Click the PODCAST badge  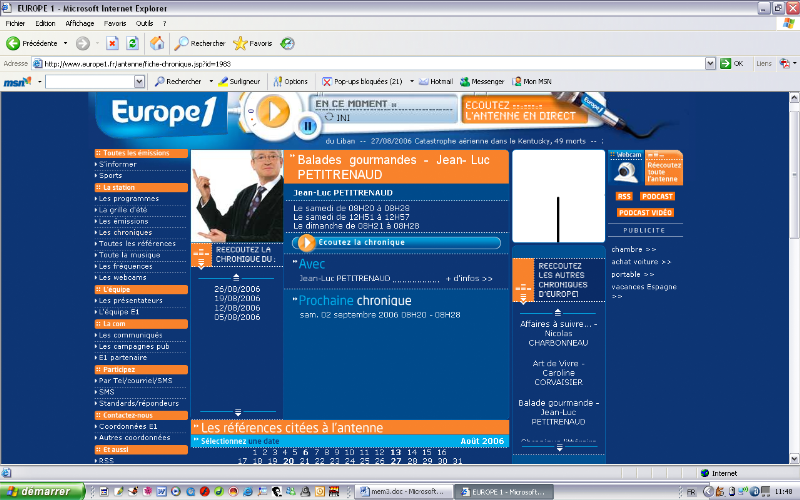657,196
